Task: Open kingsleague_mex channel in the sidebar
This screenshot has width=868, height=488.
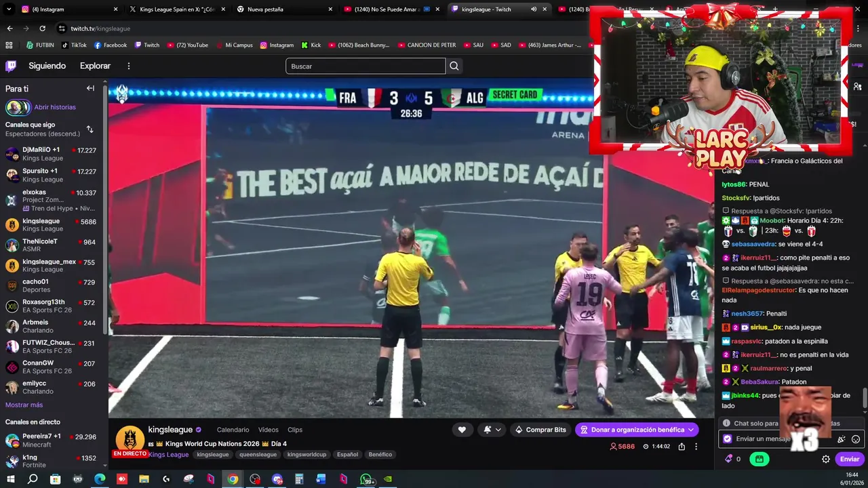Action: click(x=52, y=266)
